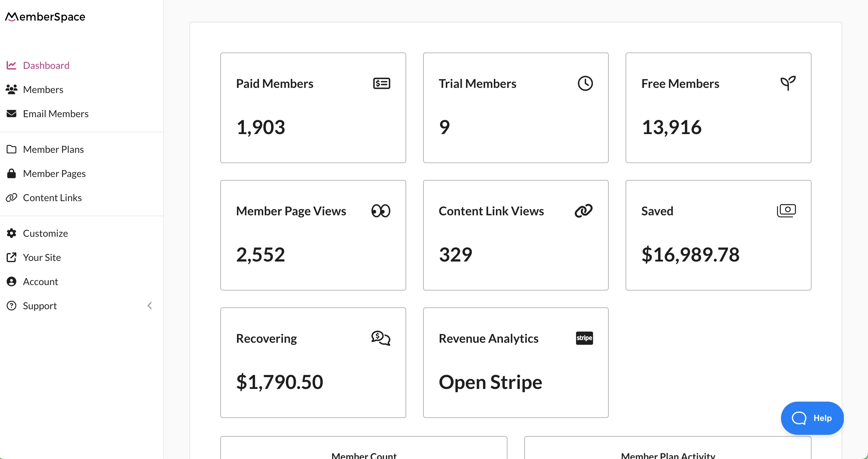868x459 pixels.
Task: Select the Member Pages lock icon
Action: 11,173
